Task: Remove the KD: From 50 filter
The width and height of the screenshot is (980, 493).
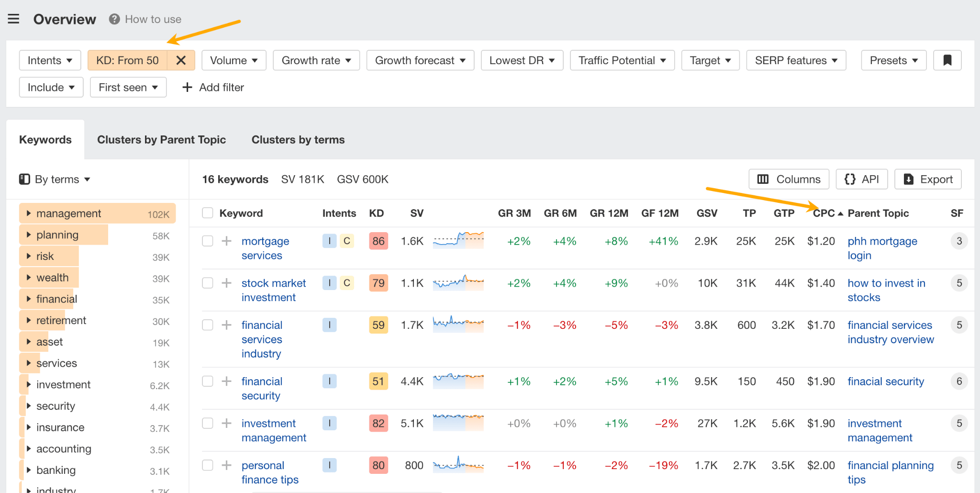Action: click(x=181, y=60)
